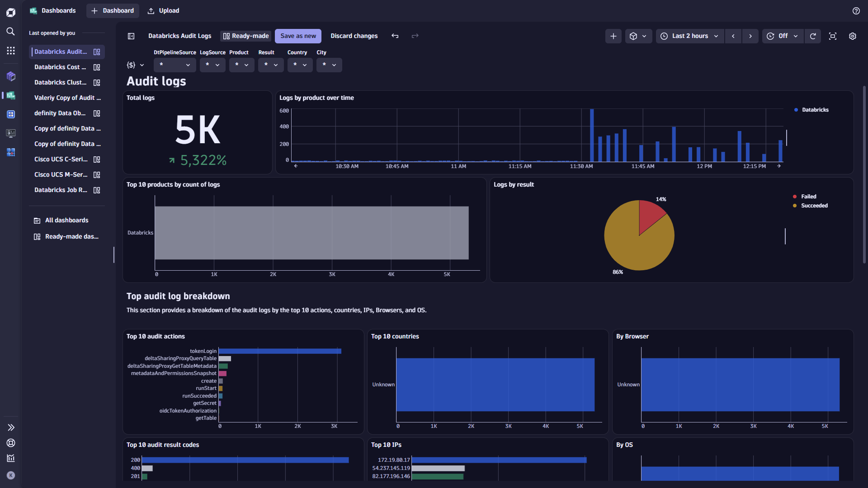This screenshot has height=488, width=868.
Task: Open the Last 2 hours time range picker
Action: pos(689,36)
